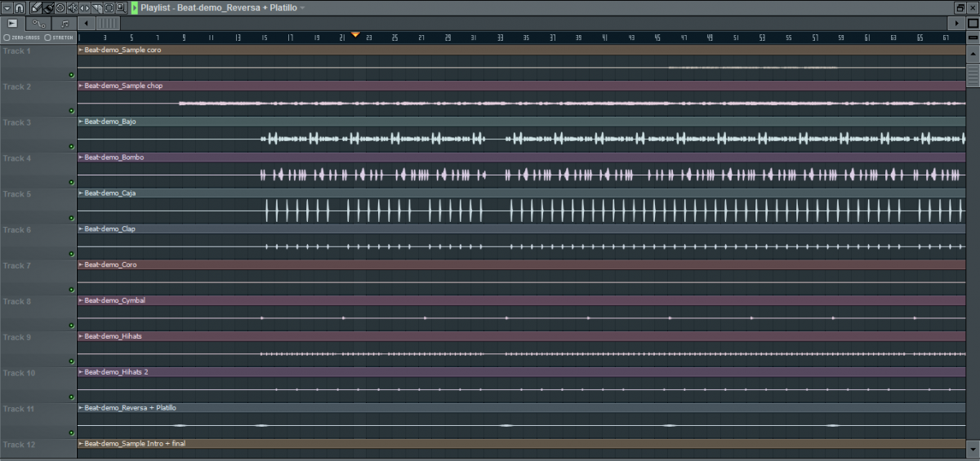Open the playlist options menu arrow

[x=7, y=7]
